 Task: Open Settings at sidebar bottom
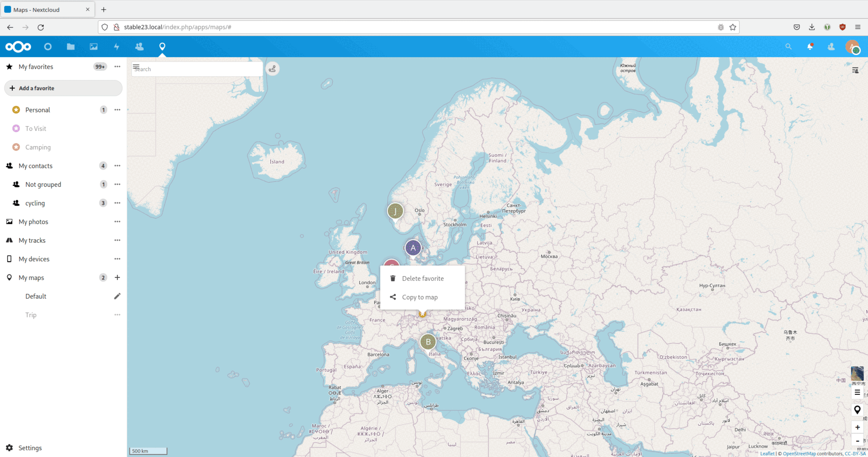tap(30, 448)
